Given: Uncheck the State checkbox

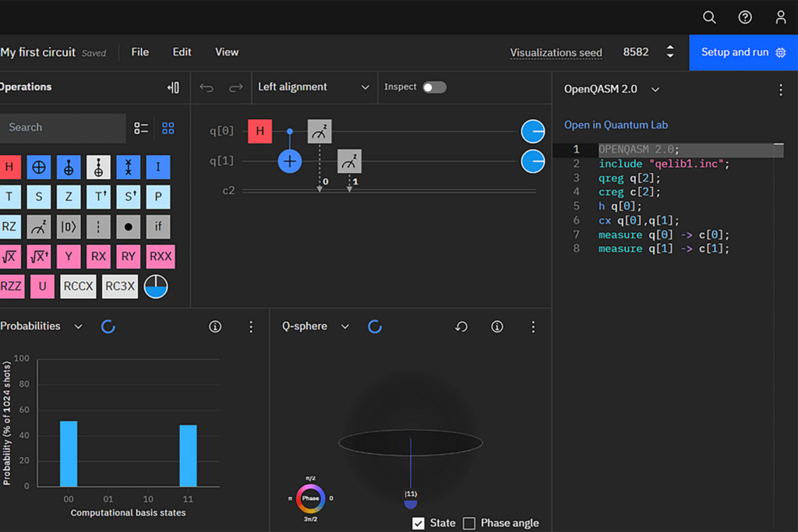Looking at the screenshot, I should pyautogui.click(x=418, y=523).
